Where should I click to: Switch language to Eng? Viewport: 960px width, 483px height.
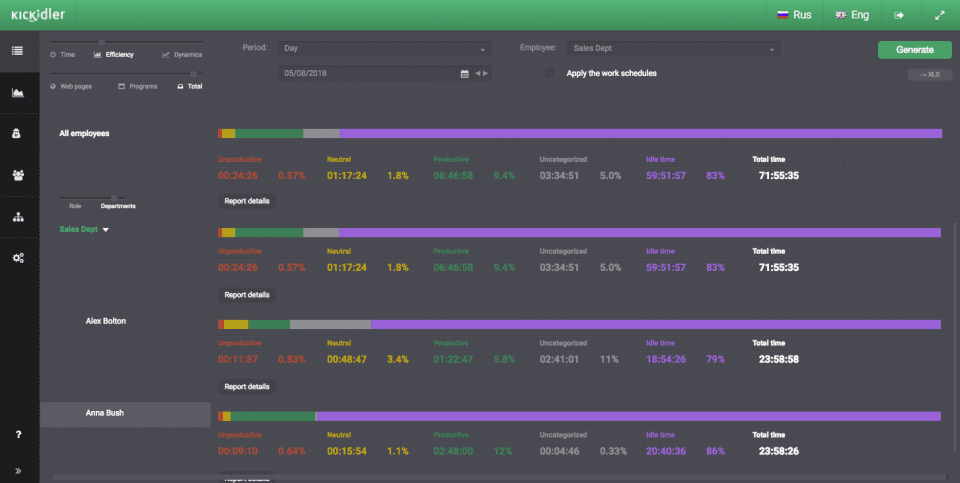pos(852,15)
